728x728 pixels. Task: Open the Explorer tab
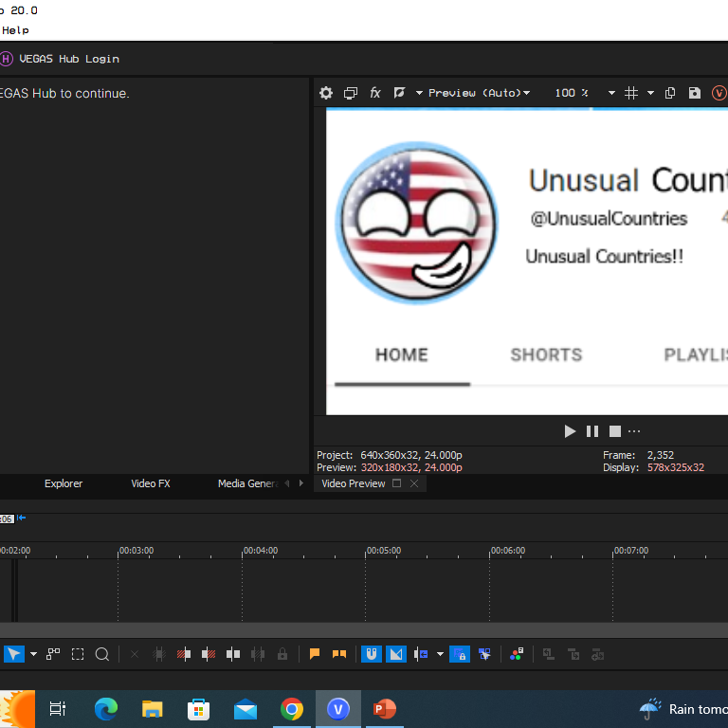pos(64,483)
